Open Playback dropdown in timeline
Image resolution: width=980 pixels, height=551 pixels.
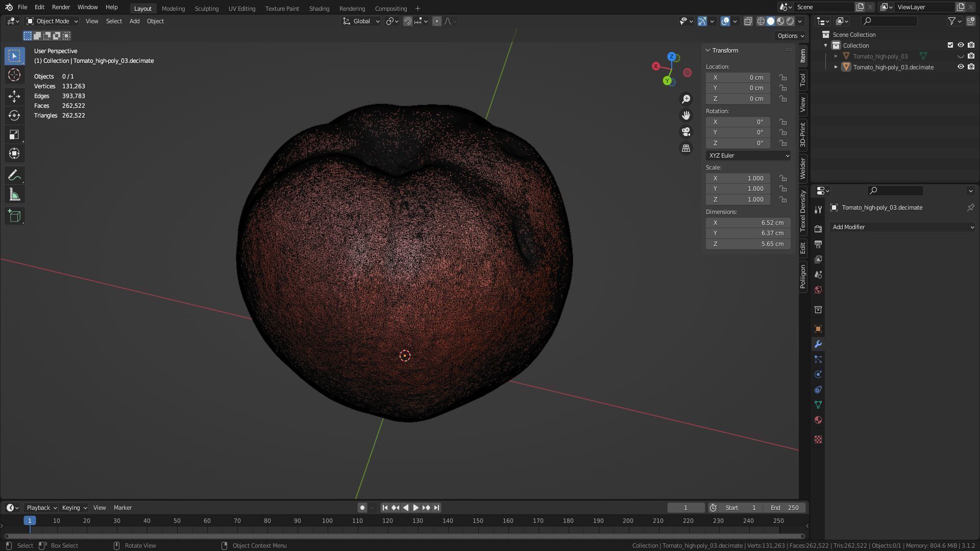pos(41,508)
